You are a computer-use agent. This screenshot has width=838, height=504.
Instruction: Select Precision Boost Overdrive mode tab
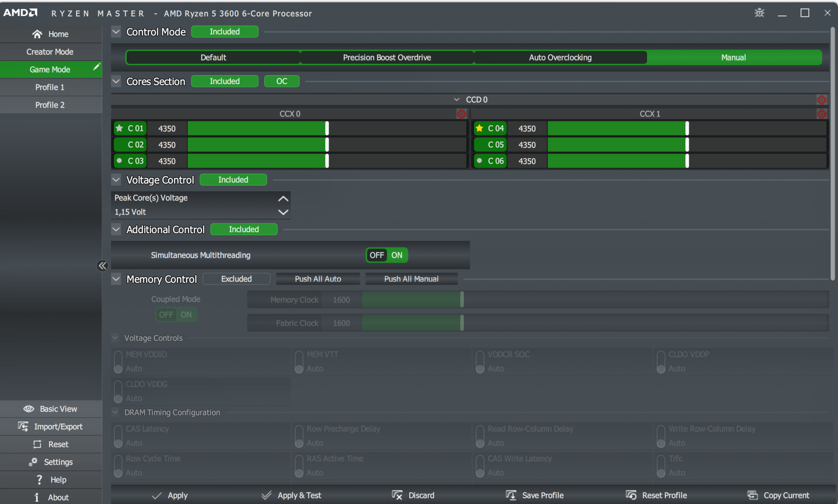[x=387, y=57]
